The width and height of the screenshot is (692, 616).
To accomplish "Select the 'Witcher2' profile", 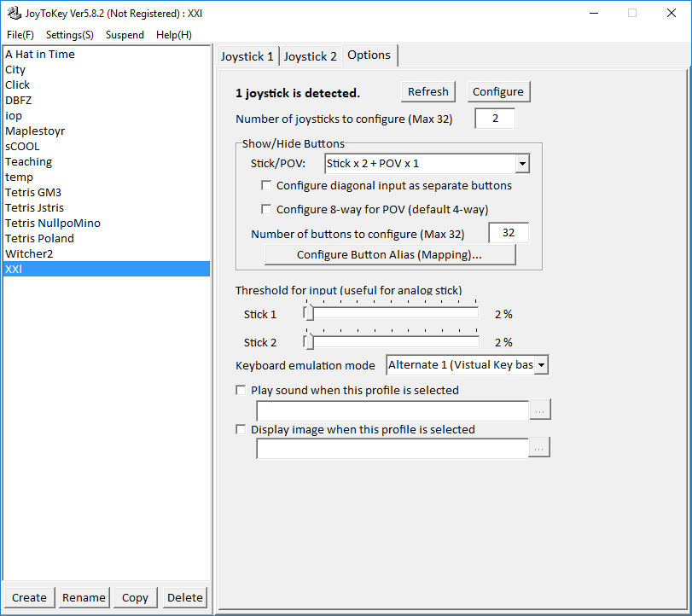I will tap(107, 253).
